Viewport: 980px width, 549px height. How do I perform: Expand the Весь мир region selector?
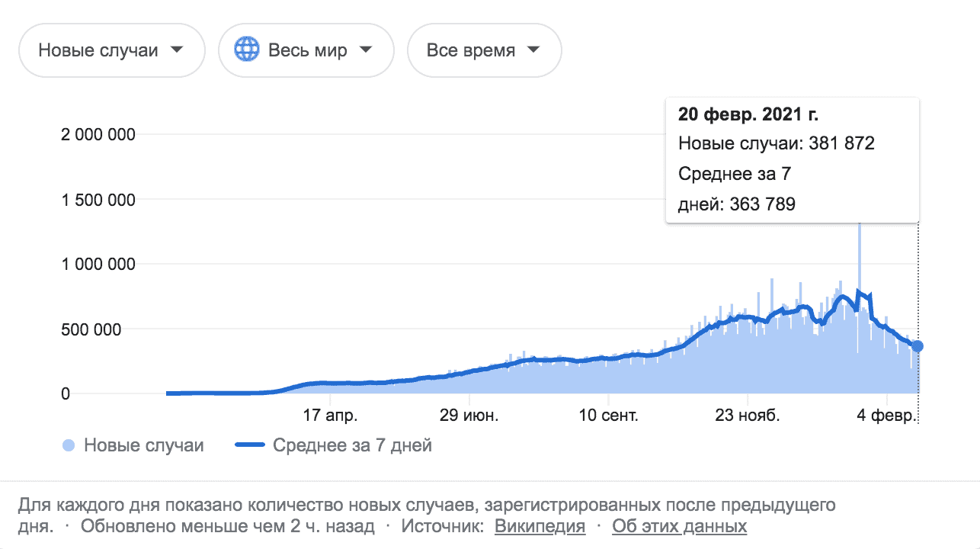306,50
